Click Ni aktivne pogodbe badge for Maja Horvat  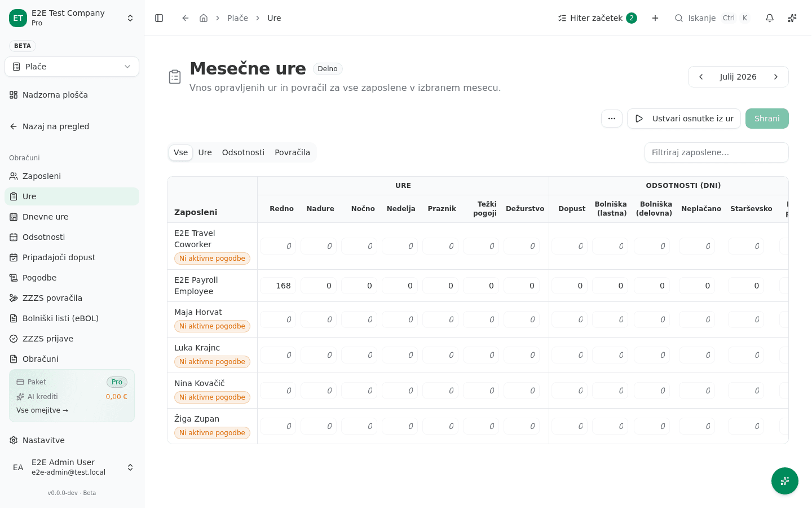pyautogui.click(x=212, y=326)
